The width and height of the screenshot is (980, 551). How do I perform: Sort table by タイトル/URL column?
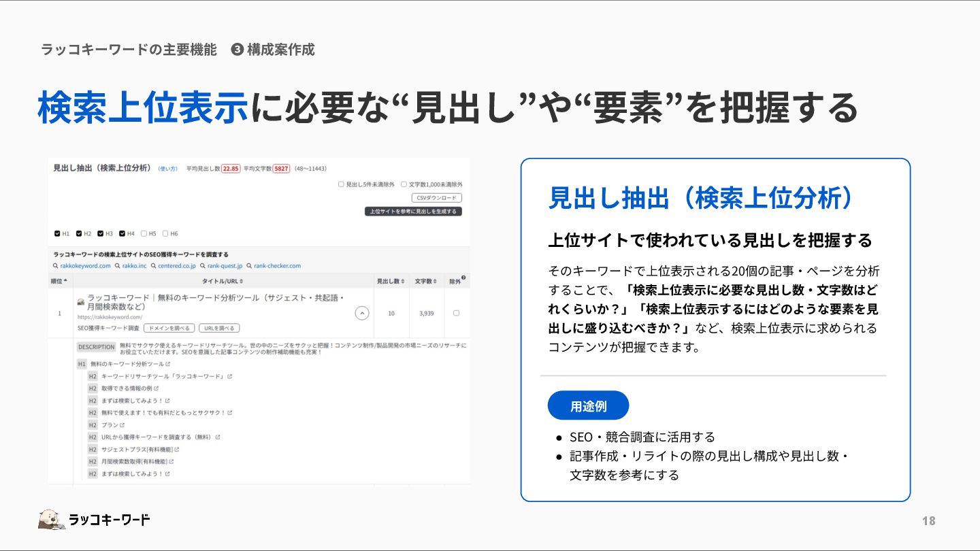pos(224,281)
